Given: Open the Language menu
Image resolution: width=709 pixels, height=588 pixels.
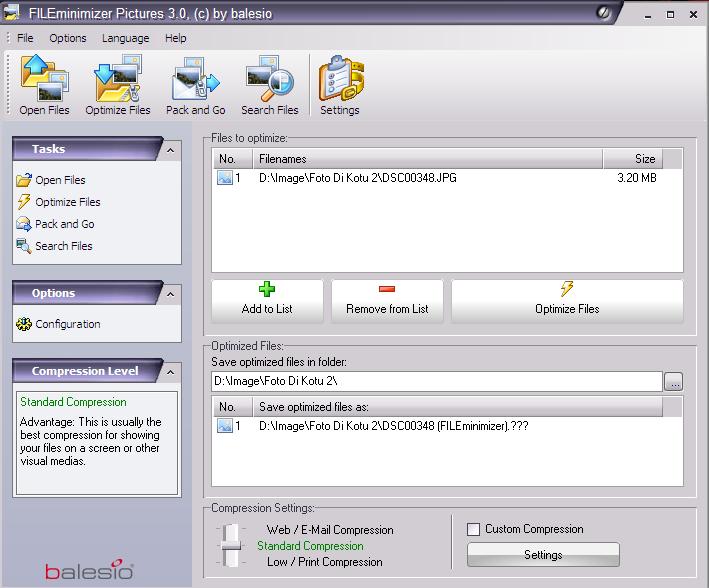Looking at the screenshot, I should [x=126, y=38].
